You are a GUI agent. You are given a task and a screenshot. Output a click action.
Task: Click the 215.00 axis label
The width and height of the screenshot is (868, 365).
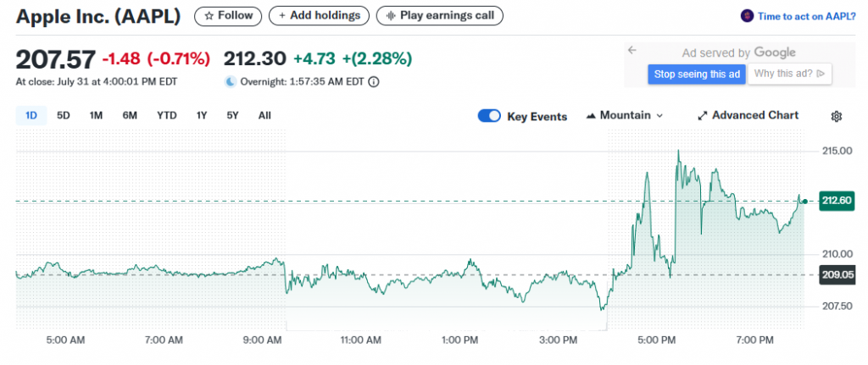[x=836, y=151]
